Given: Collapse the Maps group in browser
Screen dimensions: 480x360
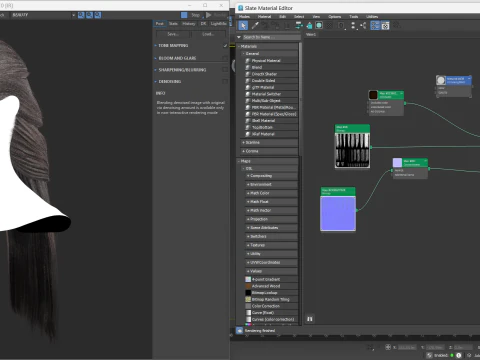Looking at the screenshot, I should 239,161.
